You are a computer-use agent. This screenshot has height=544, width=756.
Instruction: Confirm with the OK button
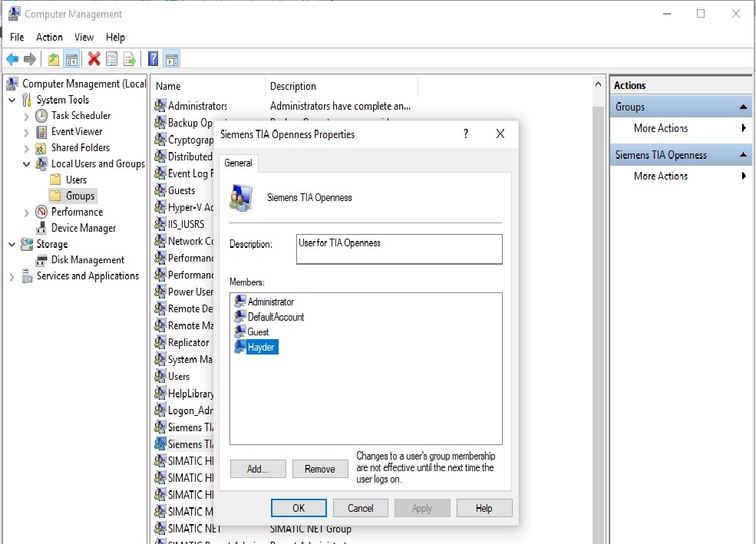tap(299, 508)
